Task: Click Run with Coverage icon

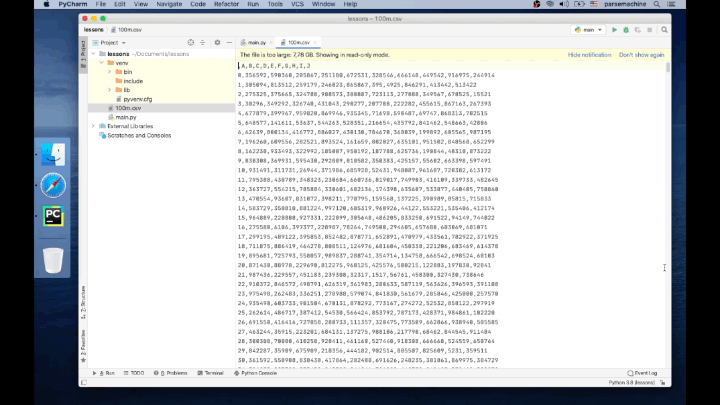Action: click(638, 30)
